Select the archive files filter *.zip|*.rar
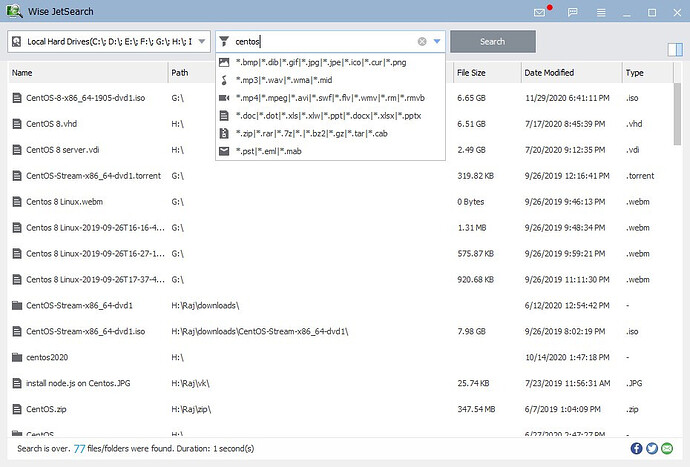The height and width of the screenshot is (467, 690). pyautogui.click(x=330, y=133)
